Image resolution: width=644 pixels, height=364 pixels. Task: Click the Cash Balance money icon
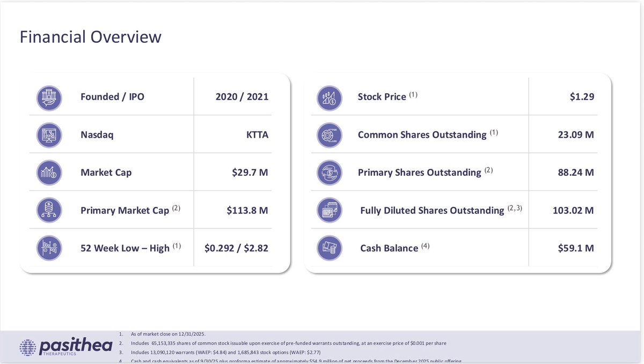point(330,248)
